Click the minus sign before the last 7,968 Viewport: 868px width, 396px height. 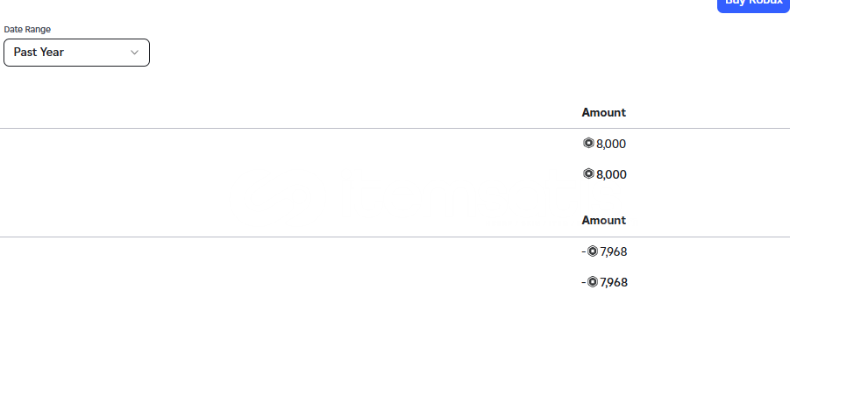pyautogui.click(x=583, y=283)
